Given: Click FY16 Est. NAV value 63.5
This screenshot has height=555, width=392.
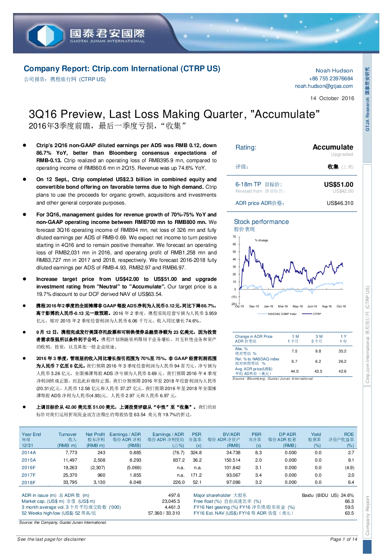Looking at the screenshot, I should 349,513.
